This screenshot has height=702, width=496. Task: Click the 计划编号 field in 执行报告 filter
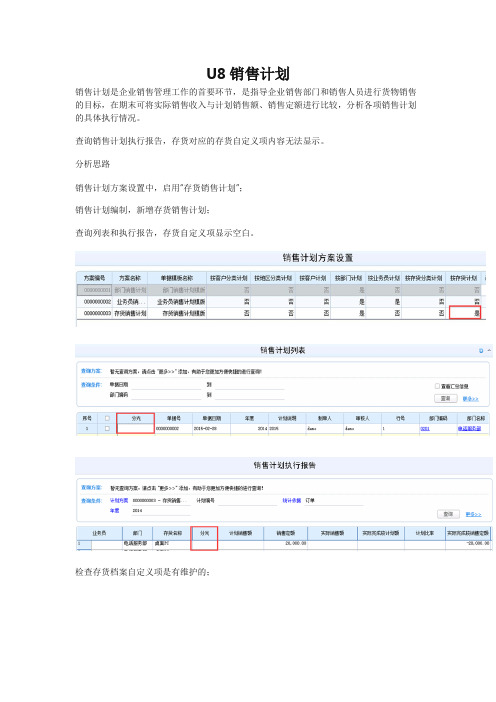[x=248, y=501]
